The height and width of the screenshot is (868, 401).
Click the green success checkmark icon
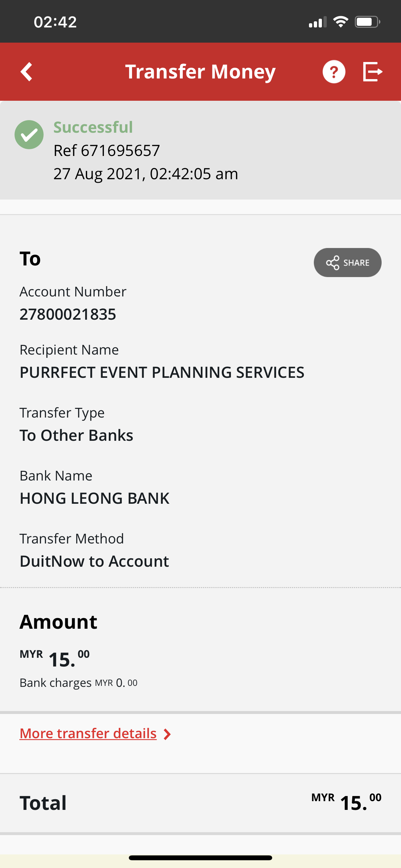[29, 135]
